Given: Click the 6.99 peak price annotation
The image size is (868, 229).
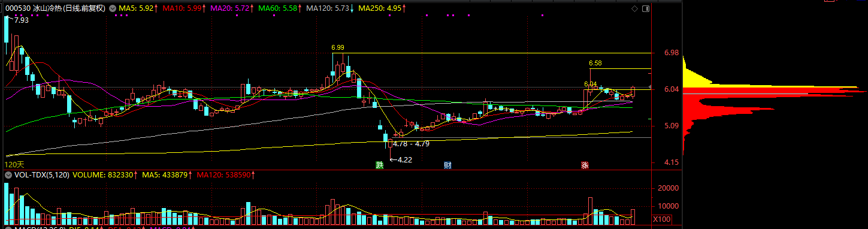Looking at the screenshot, I should coord(337,47).
